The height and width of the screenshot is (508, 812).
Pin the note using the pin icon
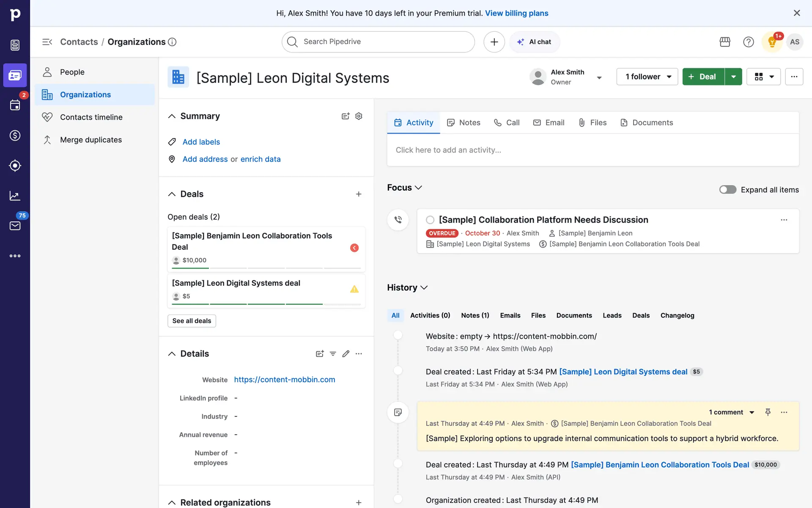(x=768, y=412)
